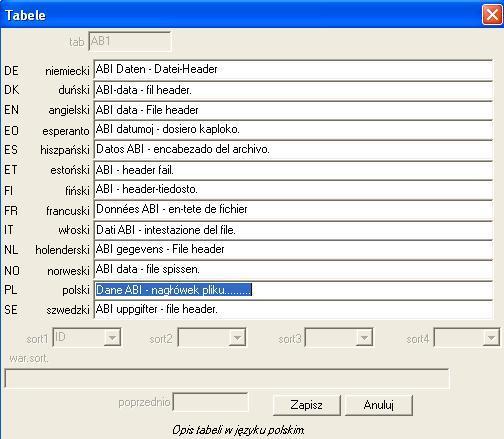Click the FR language code label
This screenshot has width=504, height=439.
(x=11, y=211)
